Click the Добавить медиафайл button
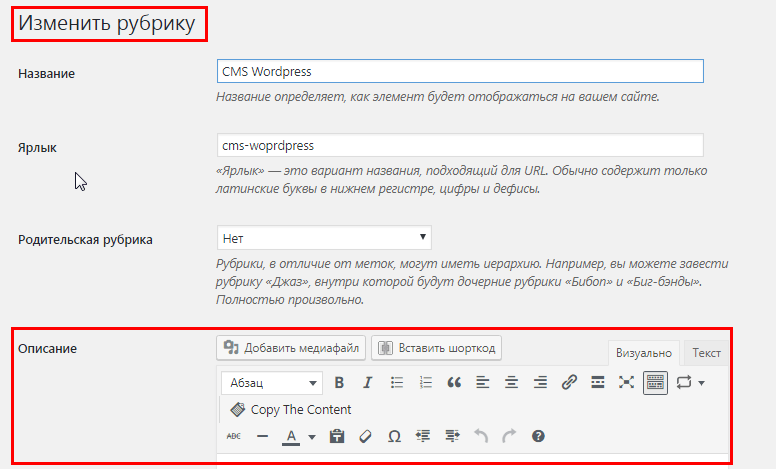Screen dimensions: 776x469 point(291,348)
